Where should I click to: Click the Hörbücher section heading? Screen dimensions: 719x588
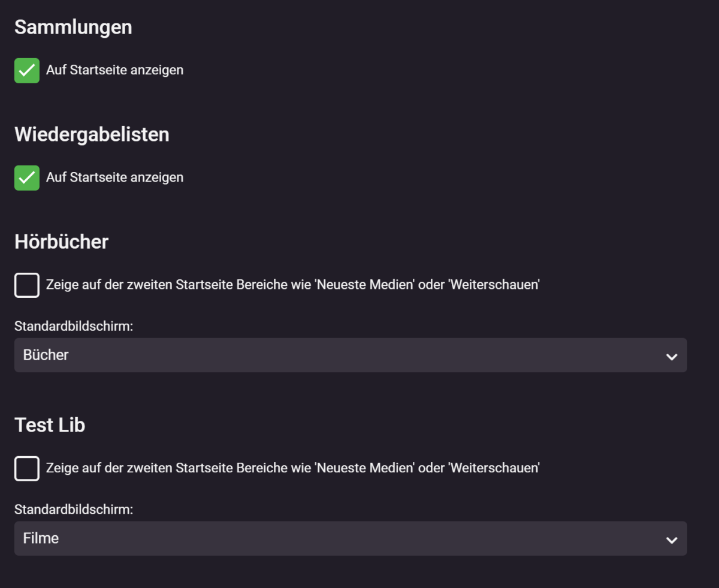tap(61, 242)
